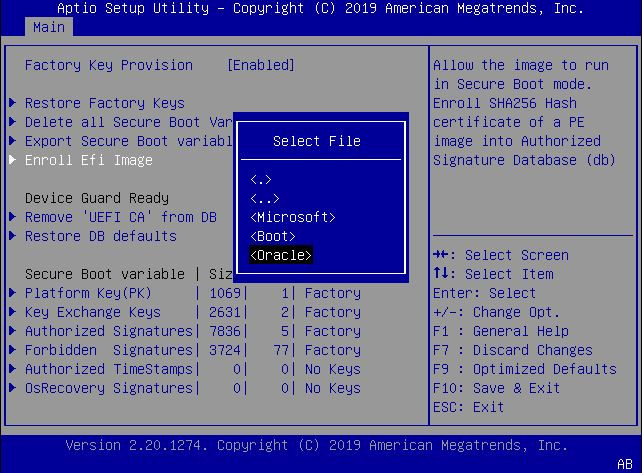This screenshot has width=642, height=473.
Task: Click +/-: Change Opt. hint
Action: click(x=497, y=312)
